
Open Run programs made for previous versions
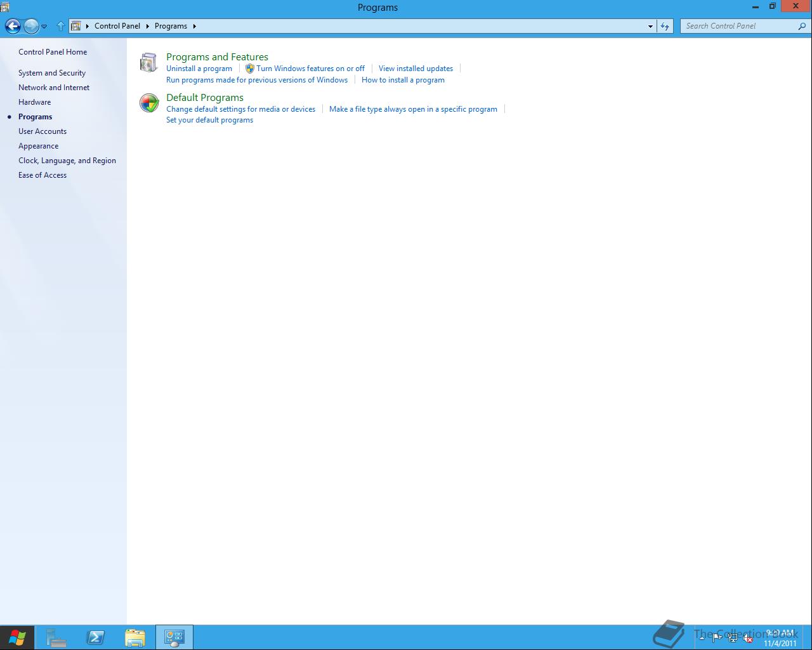(257, 80)
